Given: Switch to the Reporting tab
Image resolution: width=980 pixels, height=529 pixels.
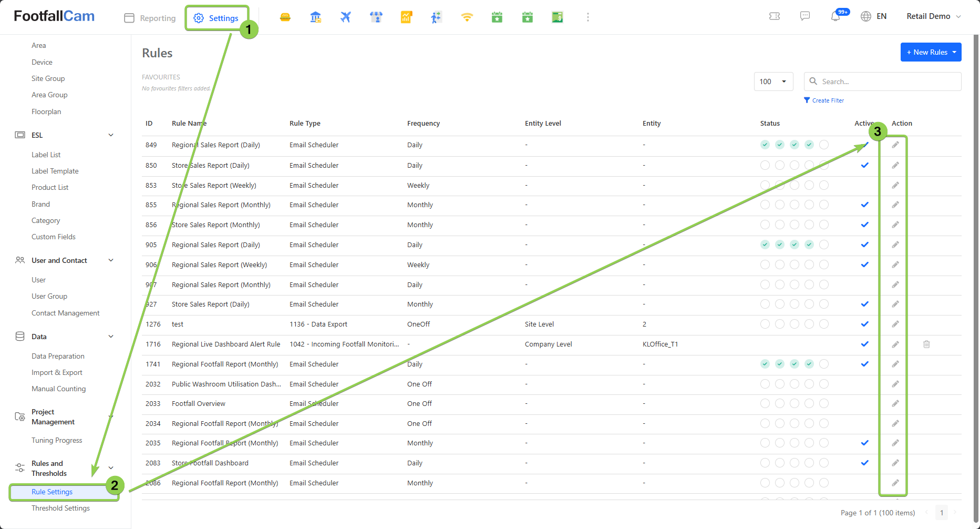Looking at the screenshot, I should (x=150, y=18).
